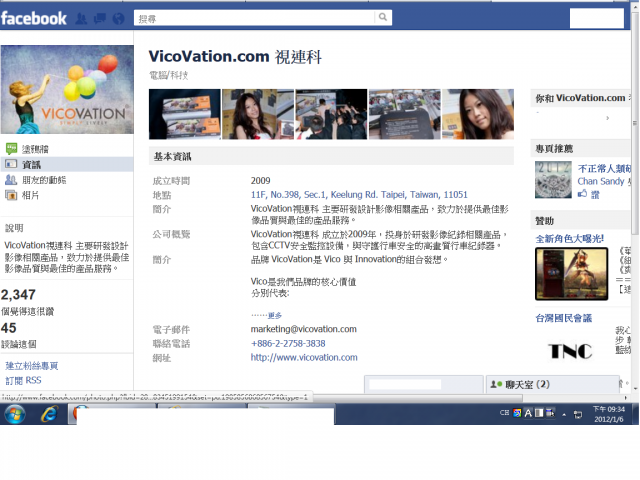Open the 聊天室 (2) chat bar

[x=553, y=384]
